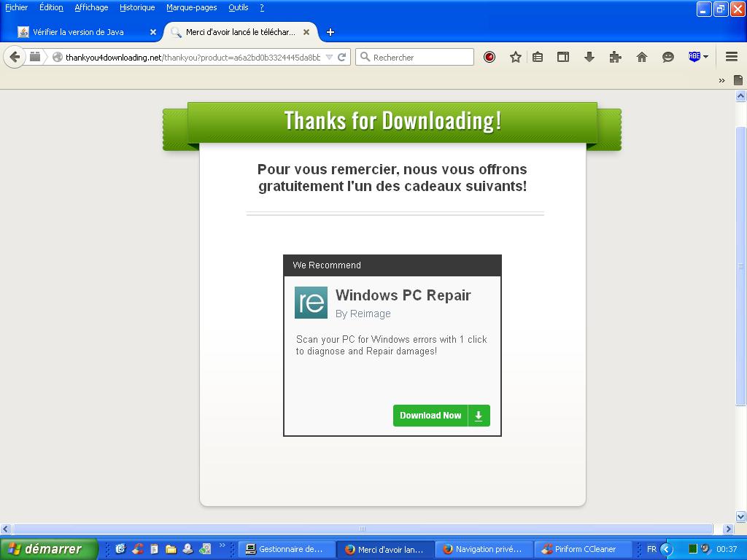
Task: Expand the Adblock Plus dropdown arrow
Action: [705, 57]
